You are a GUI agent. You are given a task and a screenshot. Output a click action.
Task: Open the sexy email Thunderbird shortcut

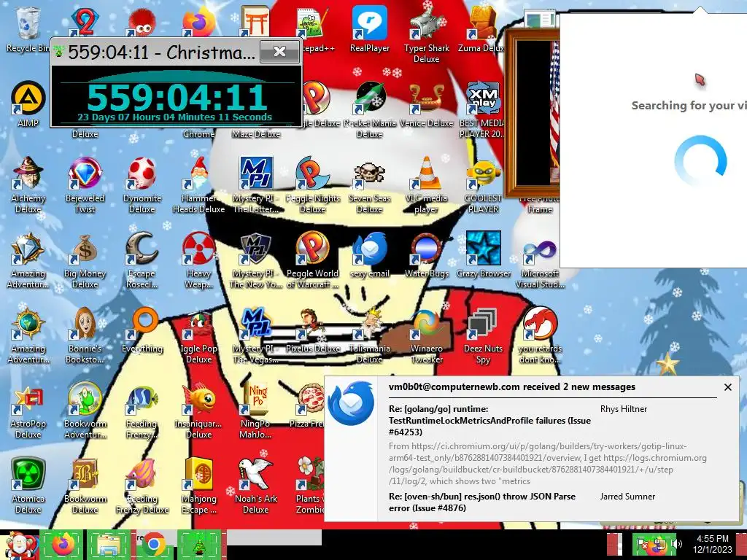pyautogui.click(x=370, y=254)
